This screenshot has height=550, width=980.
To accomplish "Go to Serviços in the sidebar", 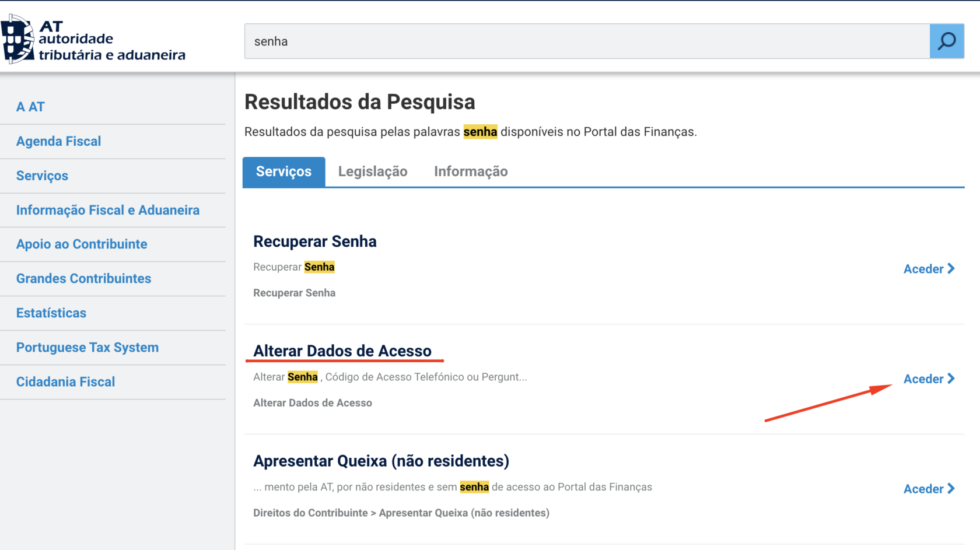I will [42, 176].
